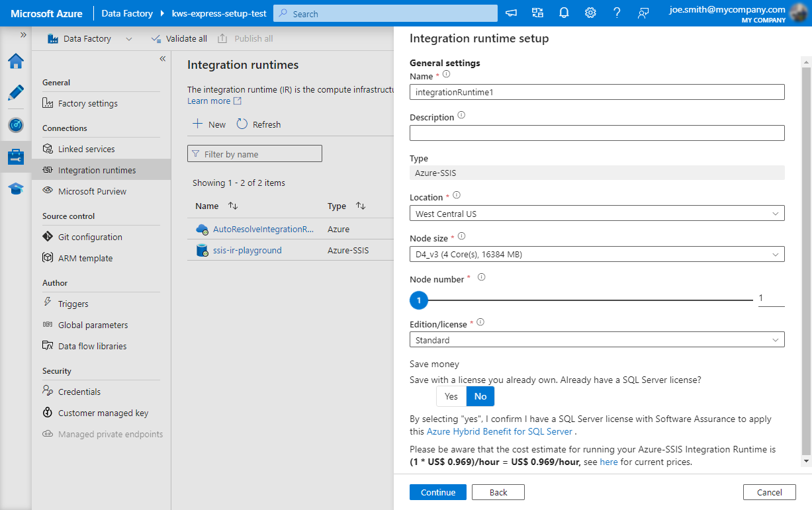Open the feedback person icon

[643, 13]
